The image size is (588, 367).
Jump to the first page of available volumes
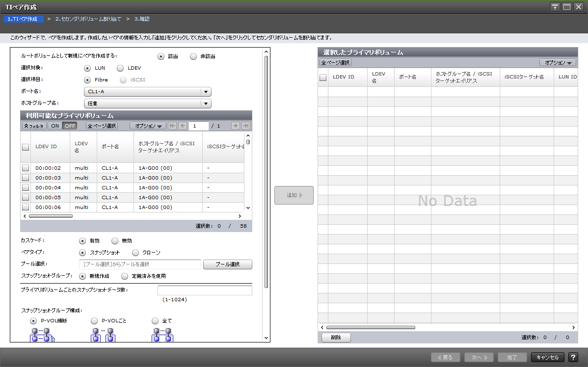coord(172,126)
